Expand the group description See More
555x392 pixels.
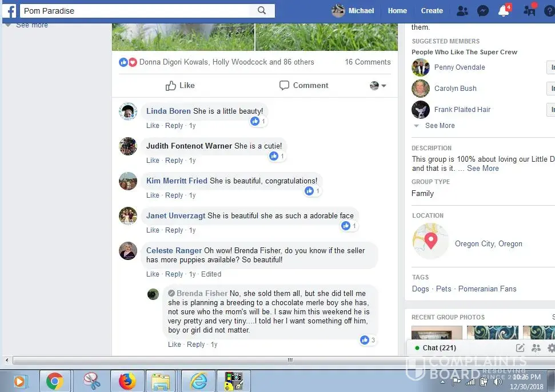click(483, 169)
